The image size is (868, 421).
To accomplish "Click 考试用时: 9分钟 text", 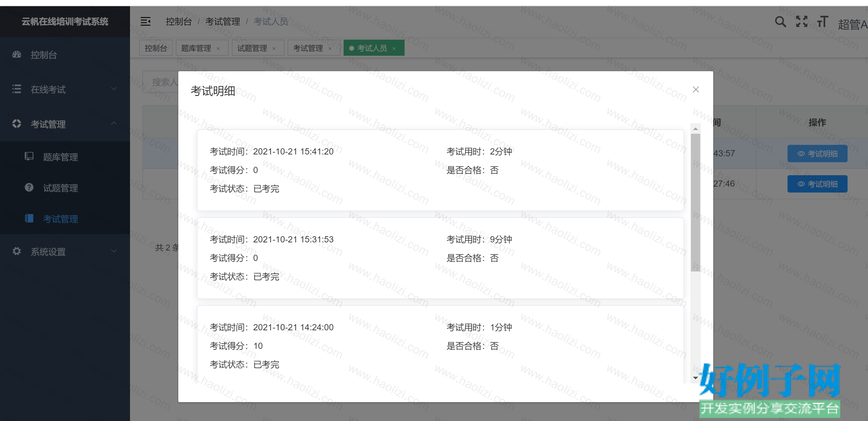I will click(479, 239).
